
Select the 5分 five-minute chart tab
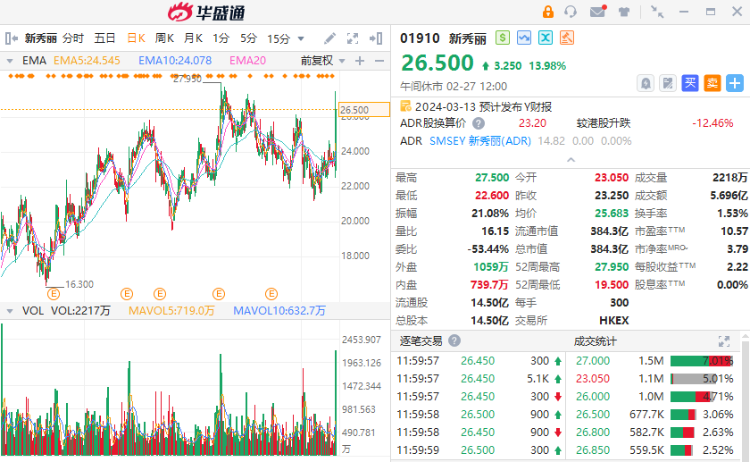(x=249, y=38)
